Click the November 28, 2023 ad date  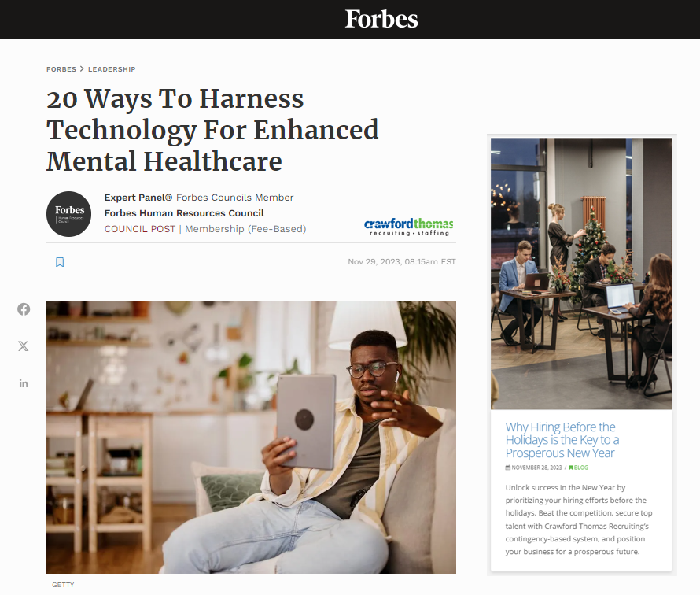click(533, 468)
